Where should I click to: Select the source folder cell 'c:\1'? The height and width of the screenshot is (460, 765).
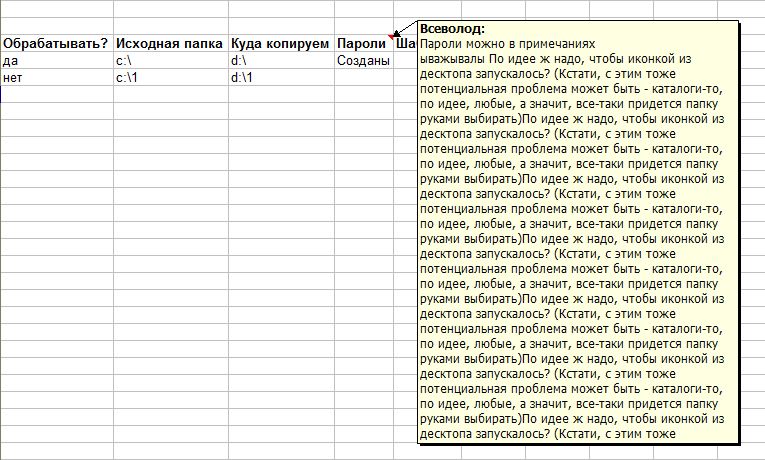(171, 78)
